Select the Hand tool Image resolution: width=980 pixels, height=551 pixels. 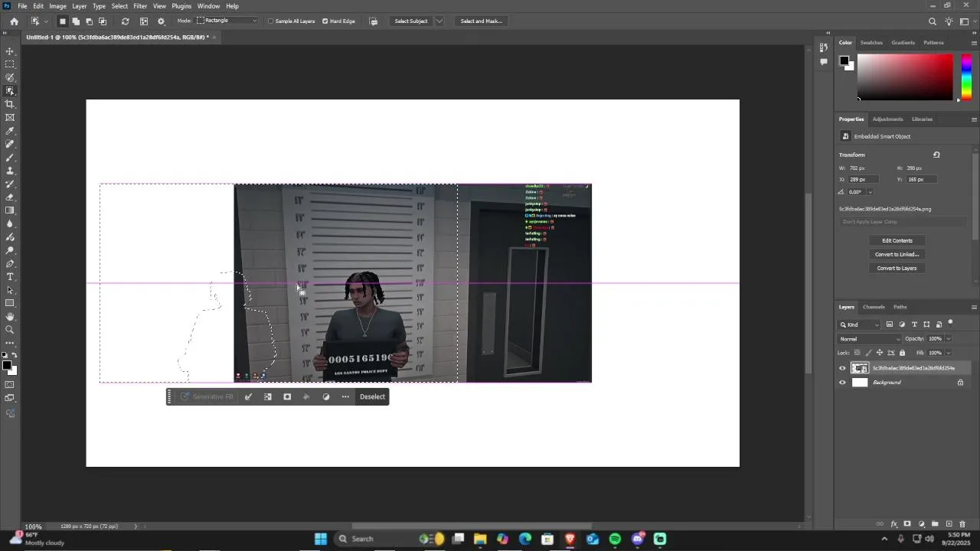point(10,317)
